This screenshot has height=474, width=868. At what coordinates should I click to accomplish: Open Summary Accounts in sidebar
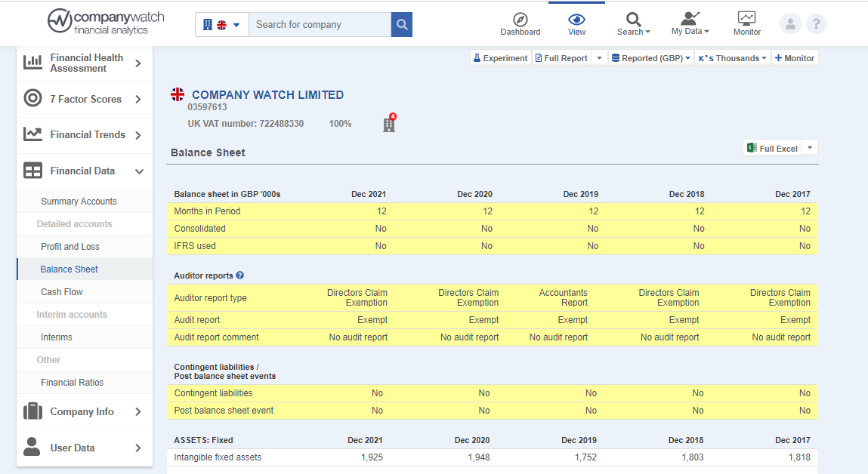point(79,202)
